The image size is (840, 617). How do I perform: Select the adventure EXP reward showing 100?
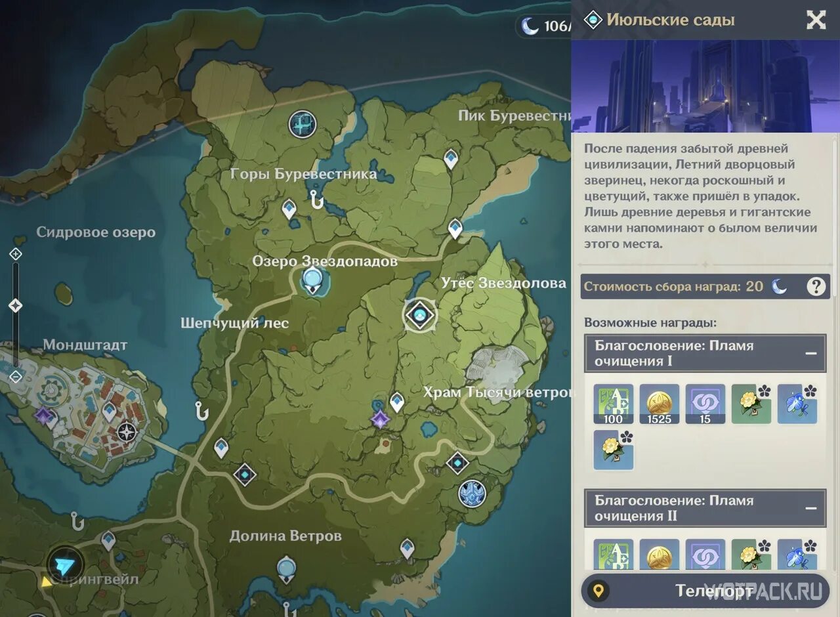click(614, 404)
